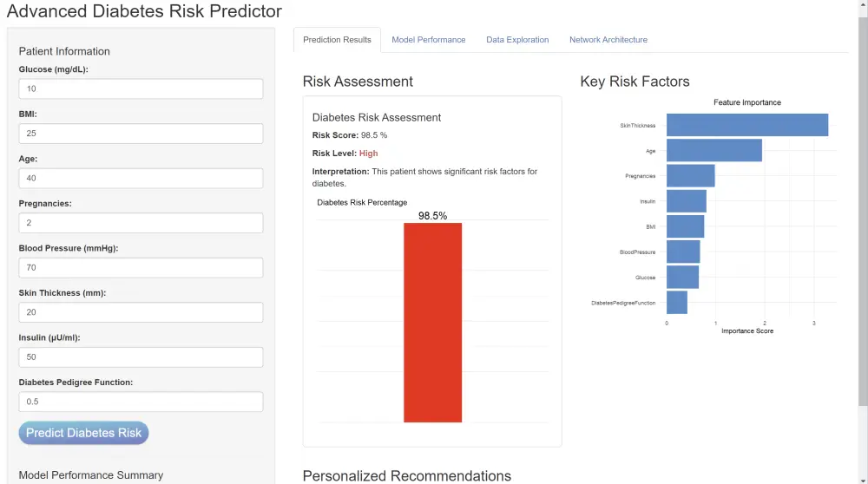The width and height of the screenshot is (868, 484).
Task: Click the Insulin feature importance bar
Action: pyautogui.click(x=686, y=201)
